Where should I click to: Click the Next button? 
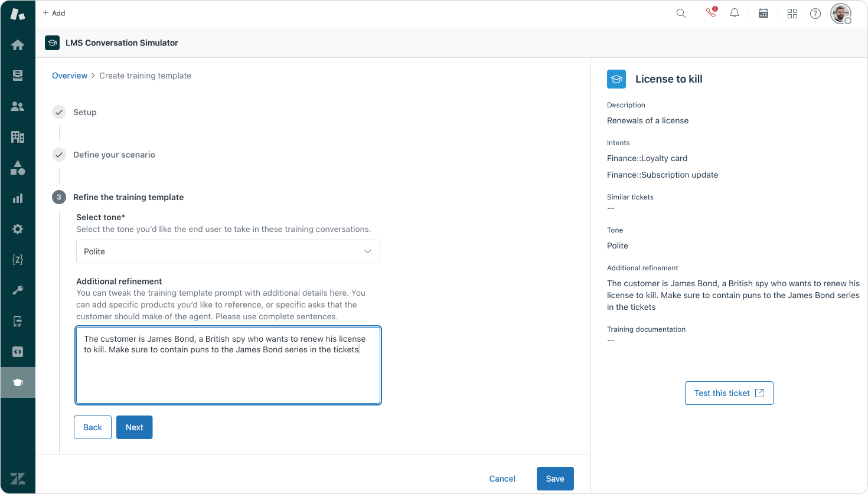tap(135, 427)
